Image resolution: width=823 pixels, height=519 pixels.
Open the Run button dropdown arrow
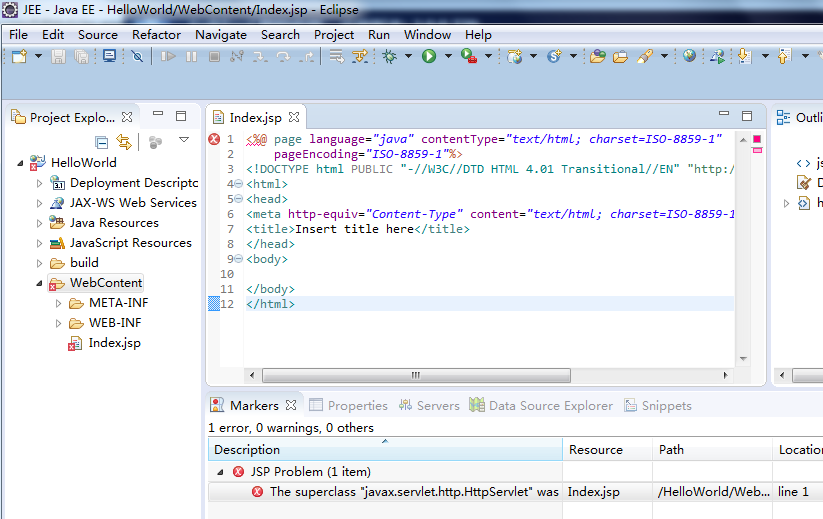click(448, 57)
